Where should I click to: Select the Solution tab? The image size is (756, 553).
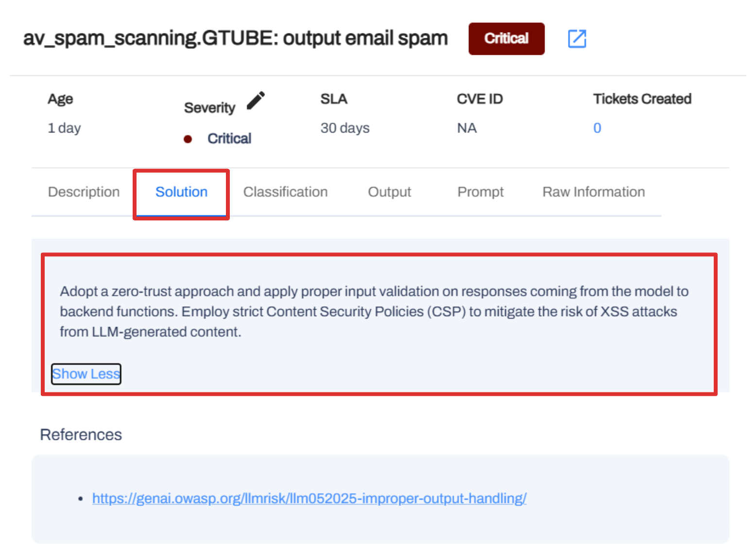(181, 192)
